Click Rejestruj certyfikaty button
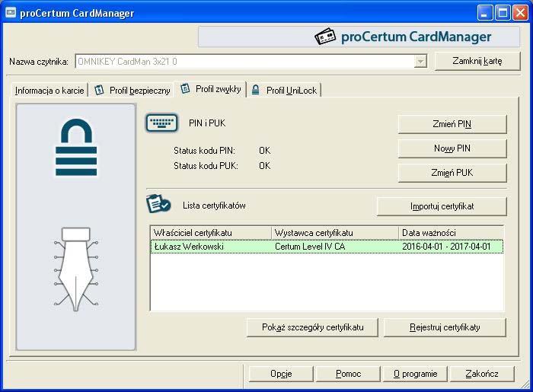Screen dimensions: 533x392 (x=445, y=327)
